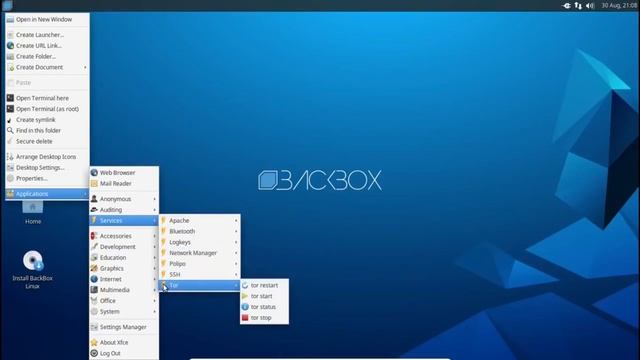This screenshot has width=640, height=360.
Task: Choose Open Terminal (as root)
Action: (47, 109)
